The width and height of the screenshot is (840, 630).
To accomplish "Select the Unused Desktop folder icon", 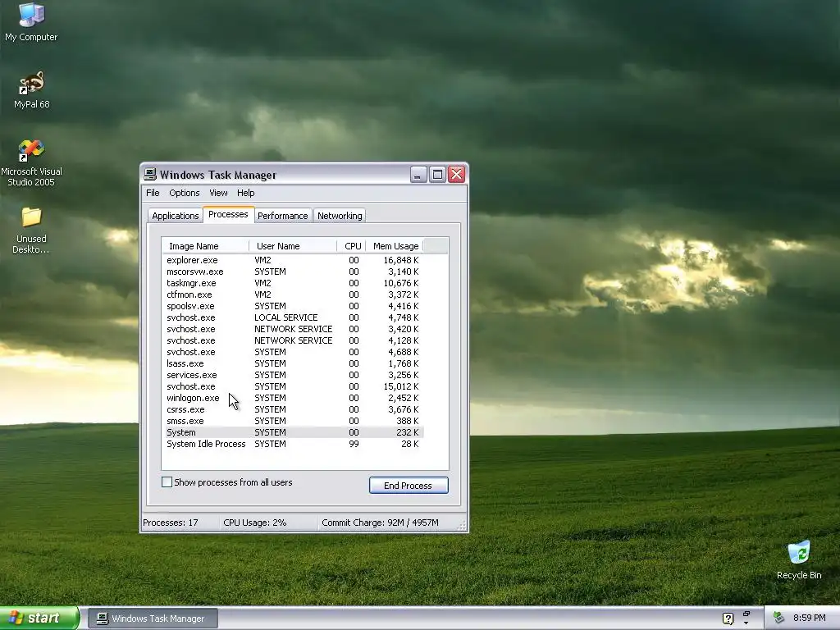I will click(31, 231).
